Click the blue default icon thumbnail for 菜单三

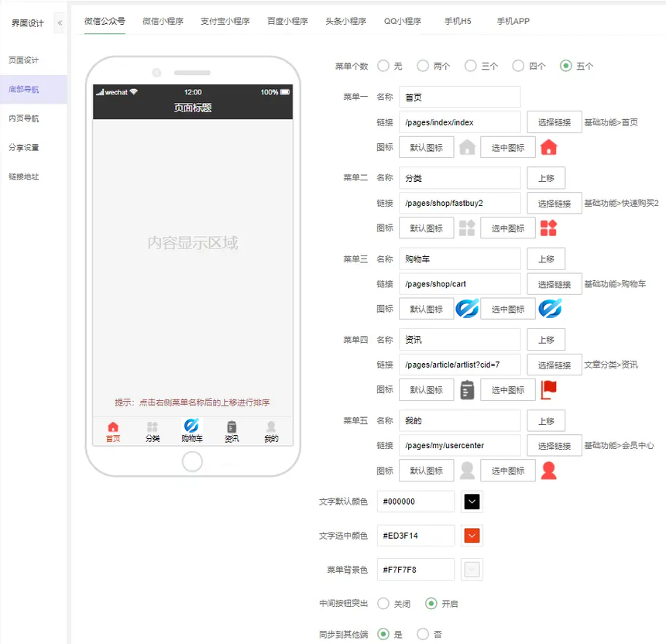click(x=467, y=309)
